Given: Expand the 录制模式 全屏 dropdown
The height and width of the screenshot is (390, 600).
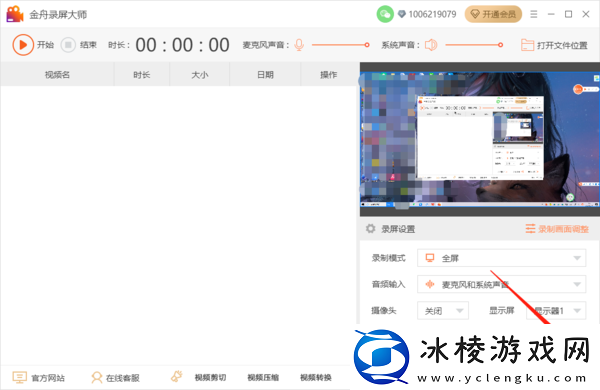Looking at the screenshot, I should click(x=501, y=258).
